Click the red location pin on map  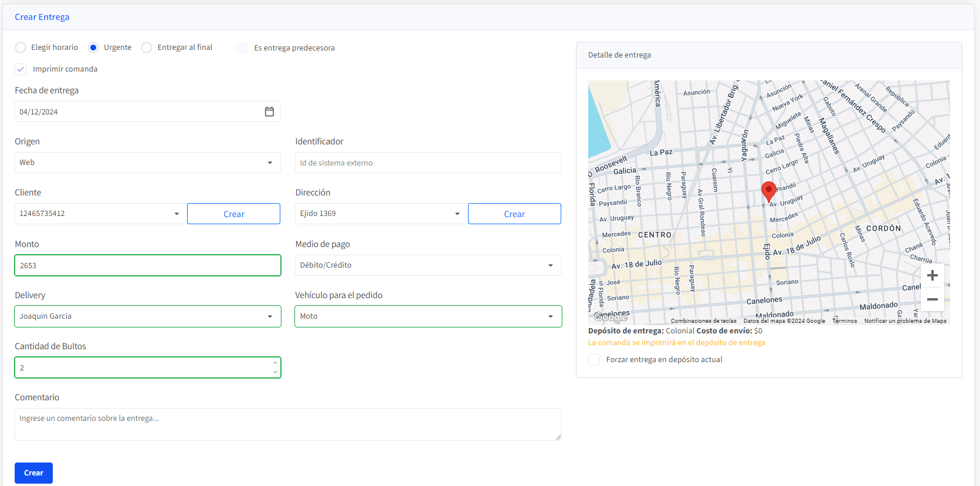point(768,191)
